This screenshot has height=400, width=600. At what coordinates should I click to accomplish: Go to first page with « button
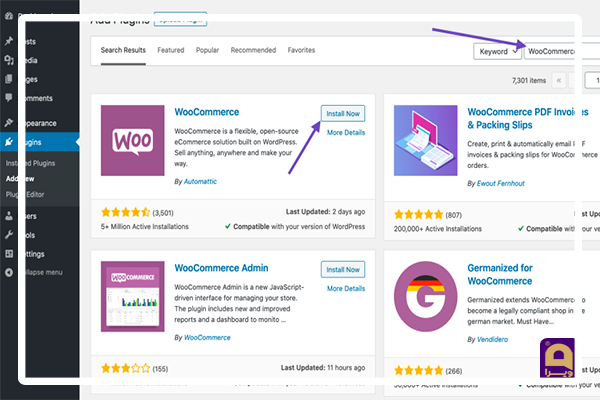pos(559,80)
